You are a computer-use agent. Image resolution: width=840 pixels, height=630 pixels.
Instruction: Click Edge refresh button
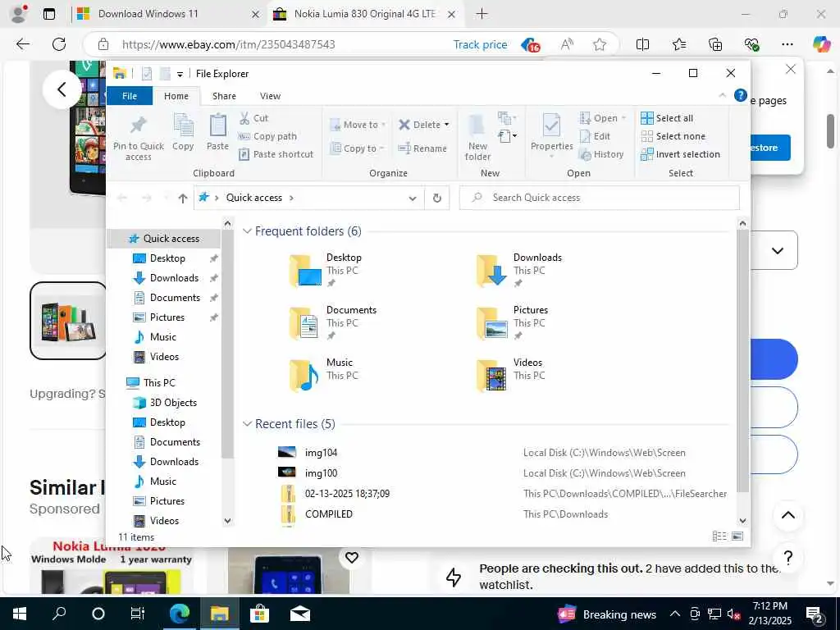coord(59,44)
